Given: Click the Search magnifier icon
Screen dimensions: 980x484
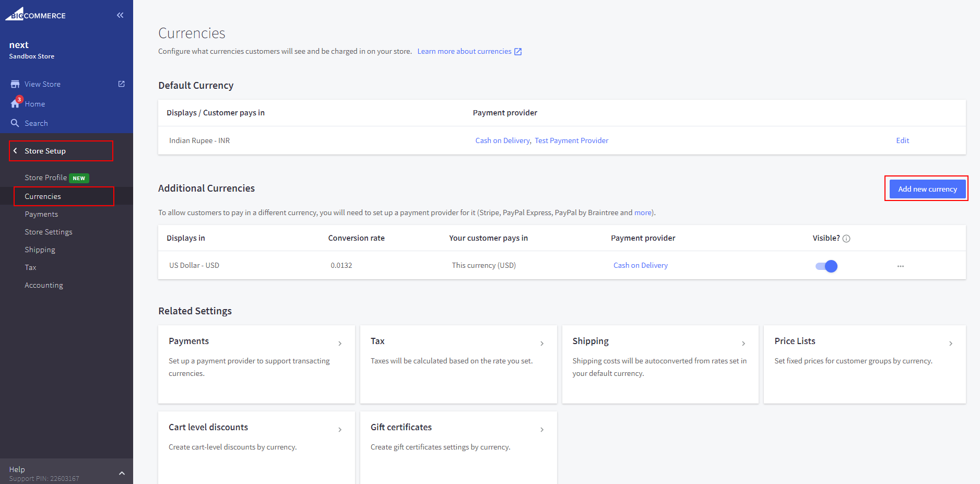Looking at the screenshot, I should [15, 123].
